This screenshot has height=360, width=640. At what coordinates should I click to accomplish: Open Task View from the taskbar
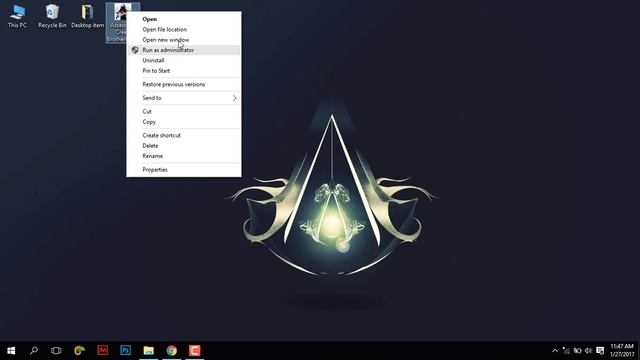(56, 351)
